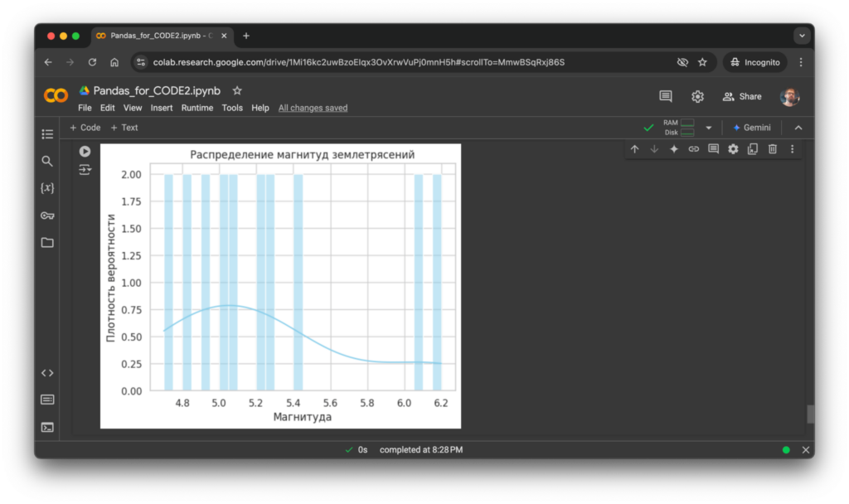Open the Files sidebar browser
The height and width of the screenshot is (504, 849).
47,242
